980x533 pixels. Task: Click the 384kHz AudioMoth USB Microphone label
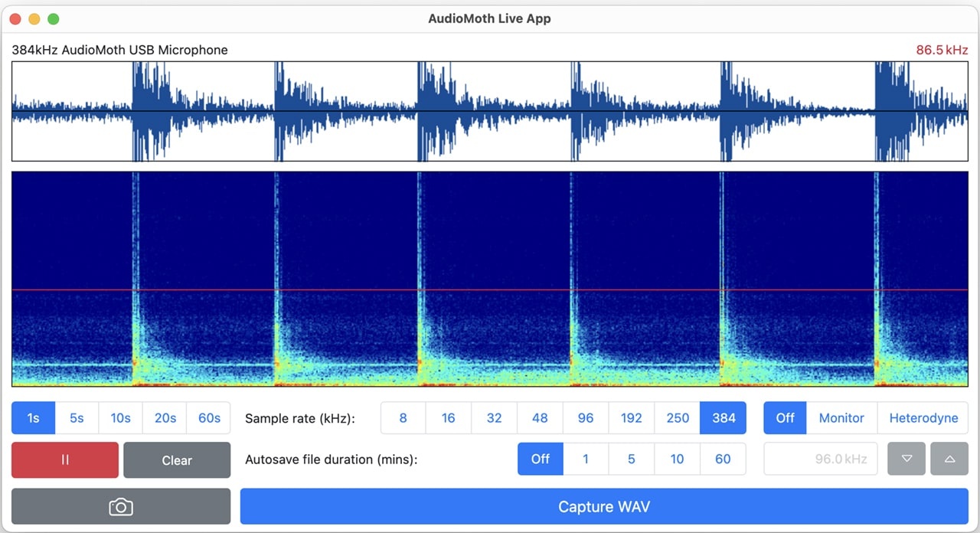click(x=119, y=50)
